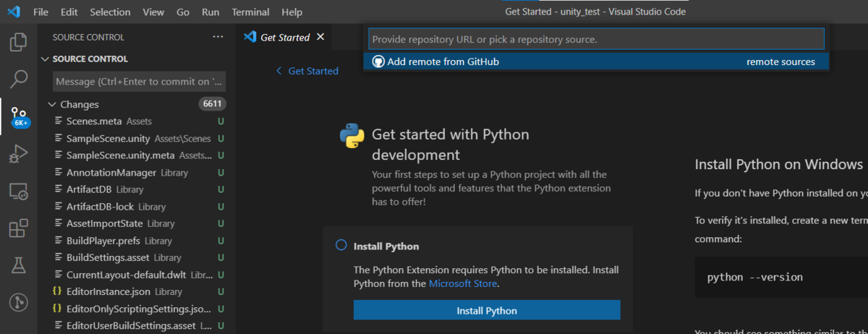Screen dimensions: 868x334
Task: Go back via the Get Started chevron link
Action: (307, 71)
